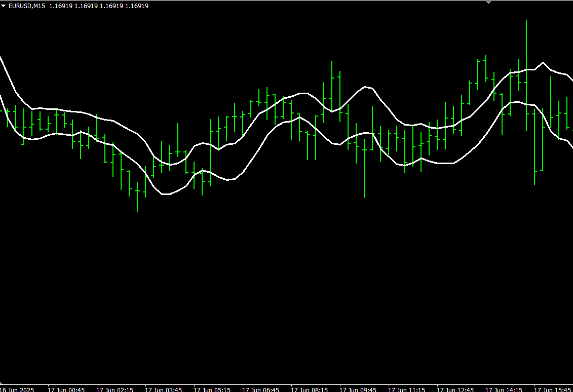573x392 pixels.
Task: Click the 17 Jun 06:45 time label
Action: [260, 389]
